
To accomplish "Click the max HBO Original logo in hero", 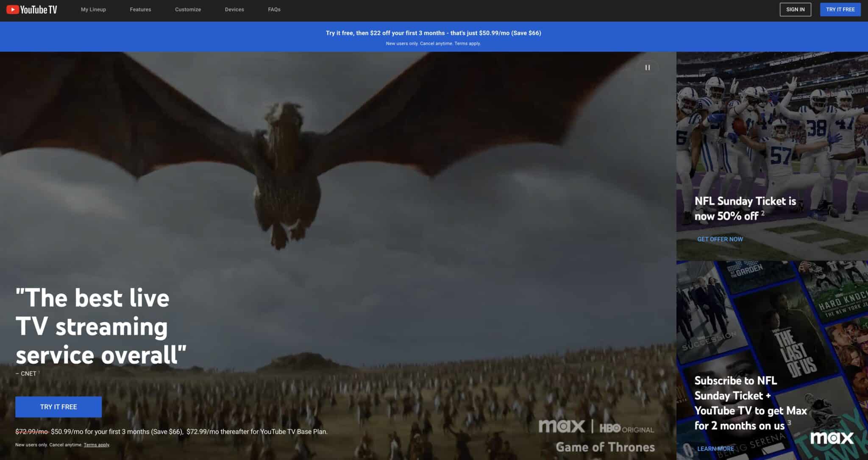I will pyautogui.click(x=596, y=427).
